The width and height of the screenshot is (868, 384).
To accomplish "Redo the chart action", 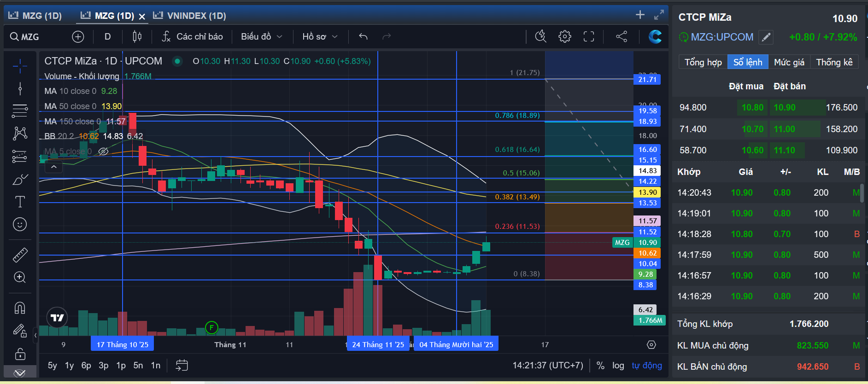I will (x=387, y=37).
